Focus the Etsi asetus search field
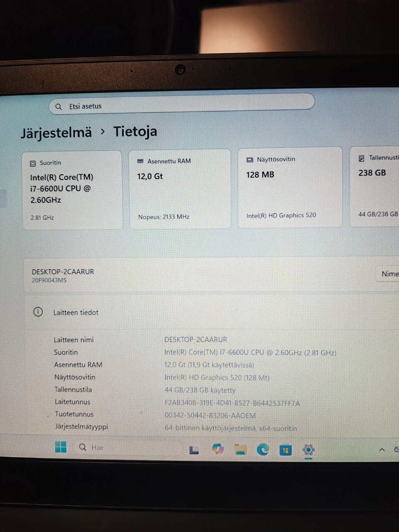 pos(182,105)
